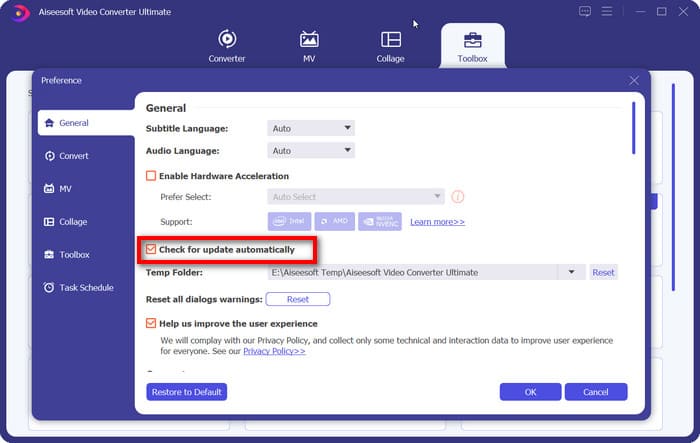
Task: Close the Aiseesoft Video Converter window
Action: coord(683,12)
